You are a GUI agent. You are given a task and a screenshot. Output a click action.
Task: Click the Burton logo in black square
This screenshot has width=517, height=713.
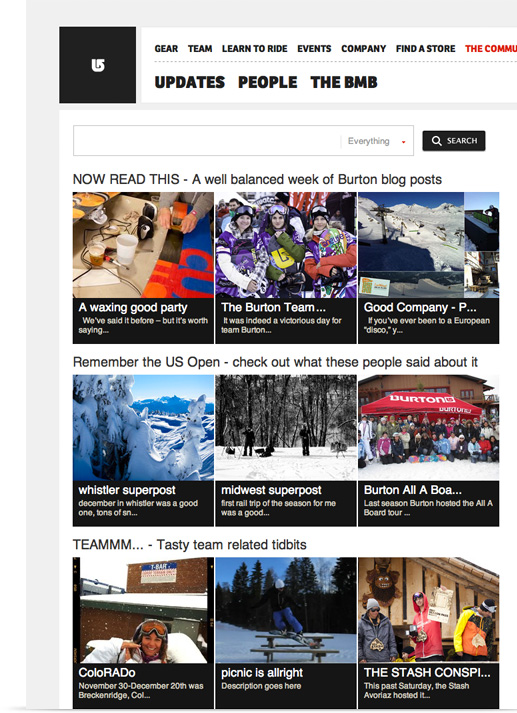point(97,65)
